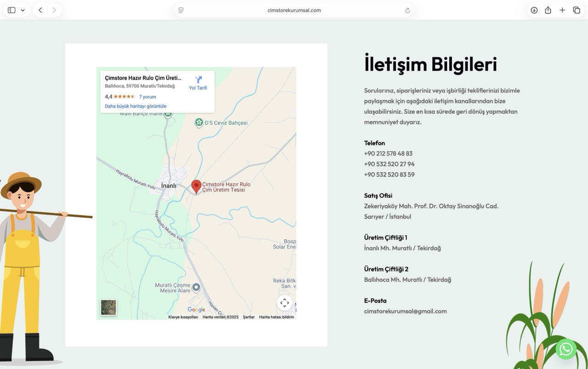Toggle the Safari sidebar
The height and width of the screenshot is (369, 588).
[11, 10]
